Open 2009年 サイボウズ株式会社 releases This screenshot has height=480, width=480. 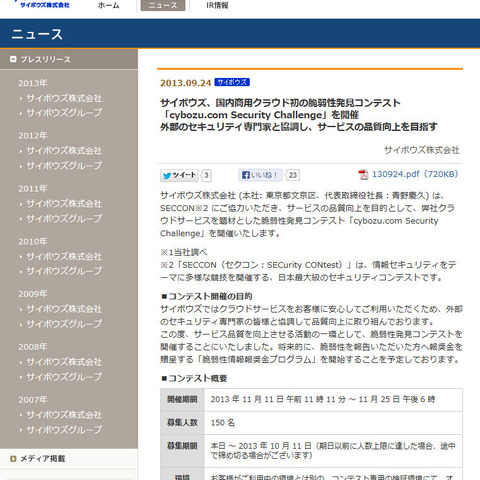tap(64, 309)
